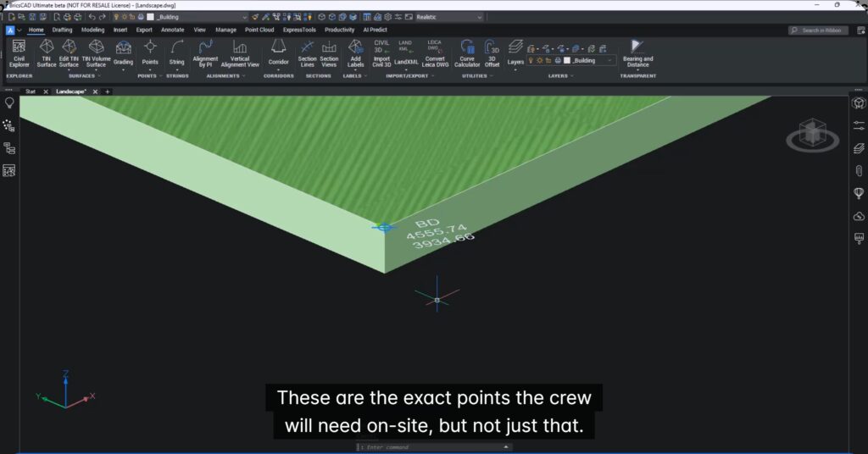Choose the Alignment by PI tool

point(205,53)
